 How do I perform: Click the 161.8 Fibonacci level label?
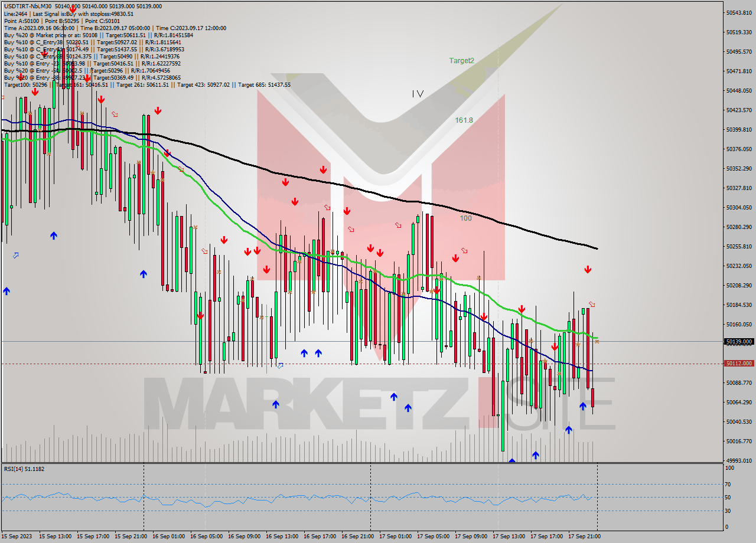click(464, 120)
